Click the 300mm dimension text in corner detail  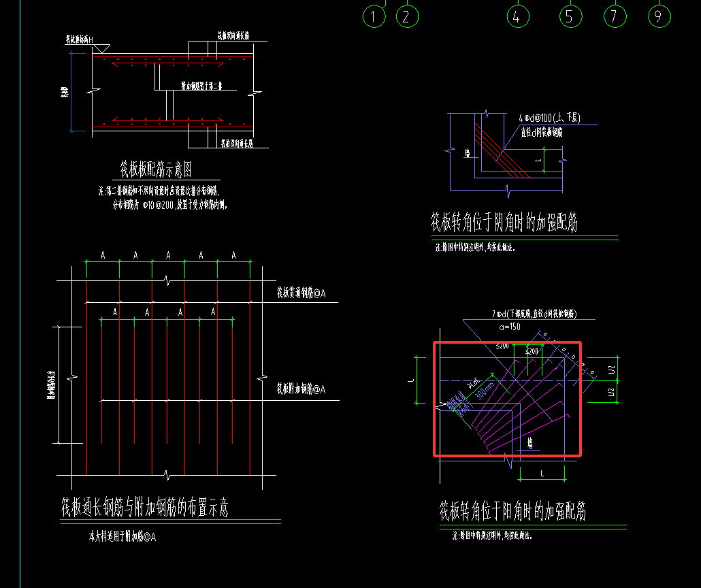point(484,391)
